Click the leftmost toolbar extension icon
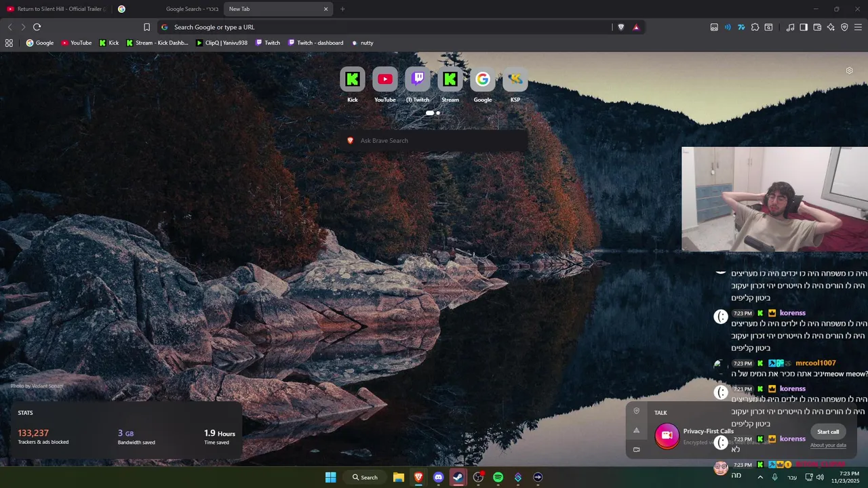868x488 pixels. click(714, 27)
